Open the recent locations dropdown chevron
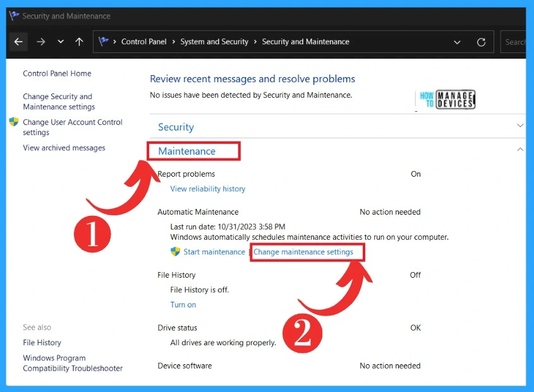This screenshot has height=392, width=534. [61, 42]
